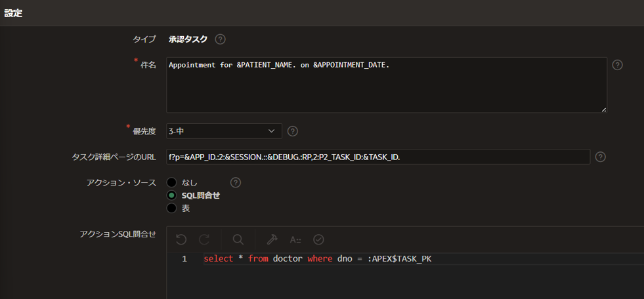Screen dimensions: 644x299
Task: Open help for the タイプ field
Action: coord(221,39)
